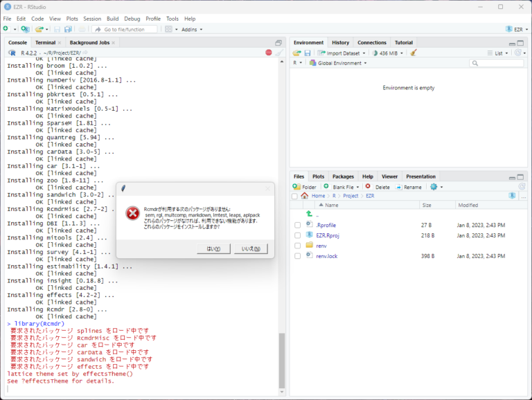Click the Go to file/function search field
This screenshot has height=400, width=532.
[x=125, y=29]
